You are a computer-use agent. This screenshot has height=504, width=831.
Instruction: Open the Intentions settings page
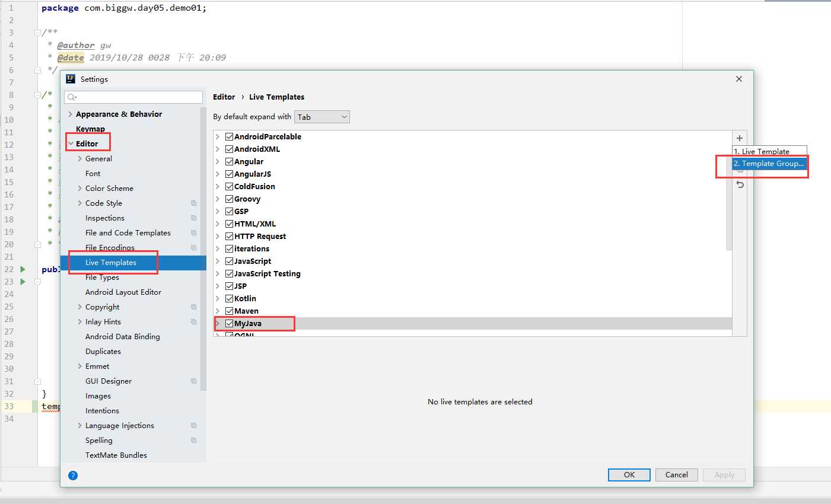[102, 411]
